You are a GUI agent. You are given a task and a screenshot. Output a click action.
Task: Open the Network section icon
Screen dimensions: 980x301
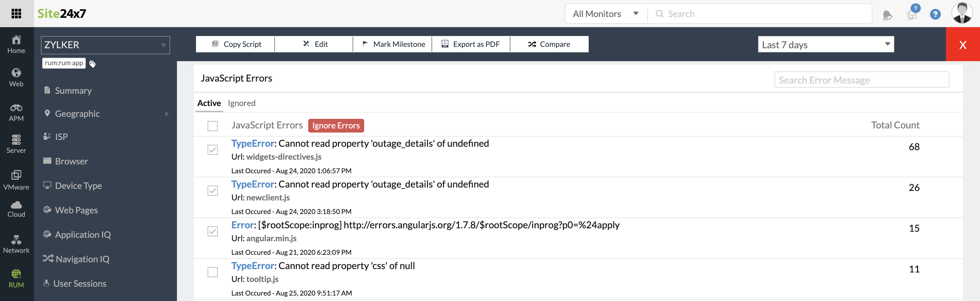point(16,244)
